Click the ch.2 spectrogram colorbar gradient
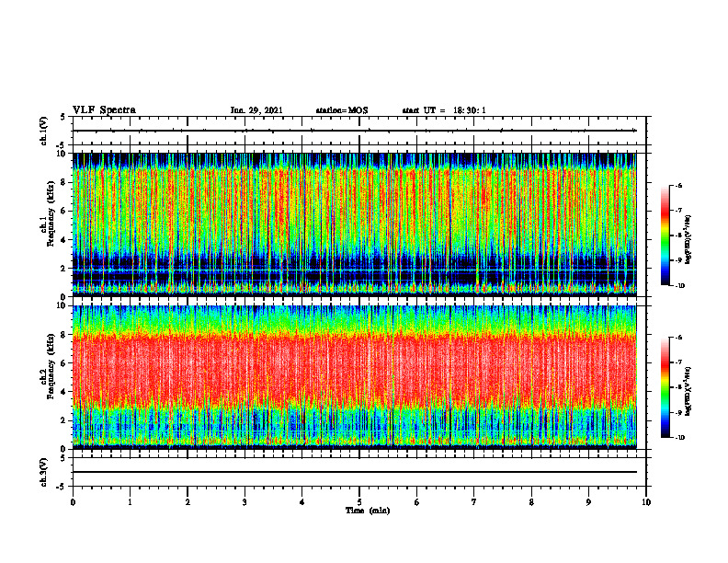The image size is (728, 563). click(x=665, y=387)
